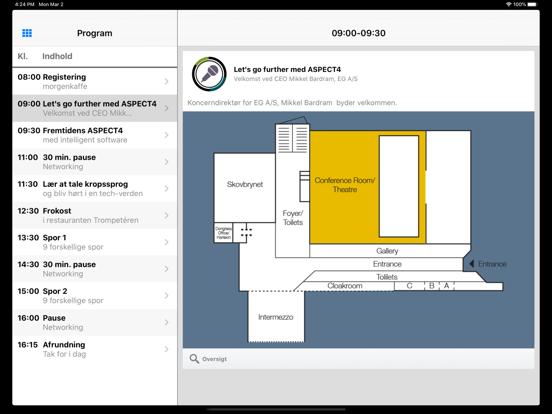This screenshot has width=552, height=414.
Task: Click the Oversigt magnifier icon
Action: [x=194, y=359]
